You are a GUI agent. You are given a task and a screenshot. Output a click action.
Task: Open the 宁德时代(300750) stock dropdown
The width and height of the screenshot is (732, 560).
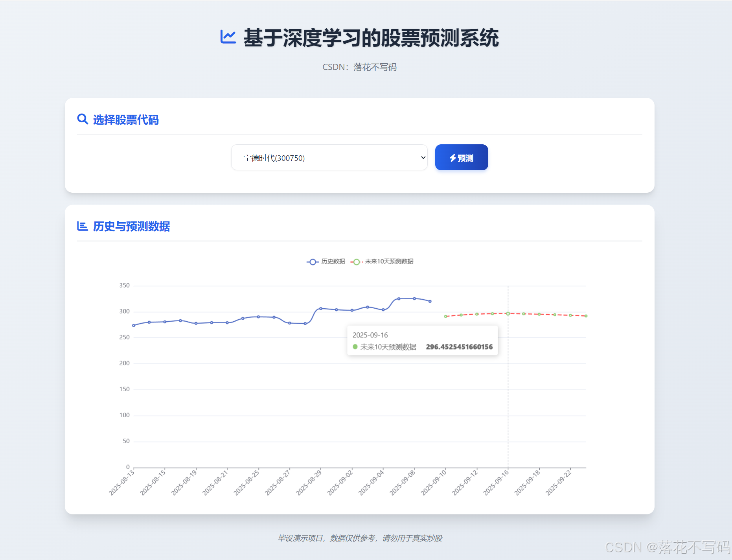coord(329,157)
